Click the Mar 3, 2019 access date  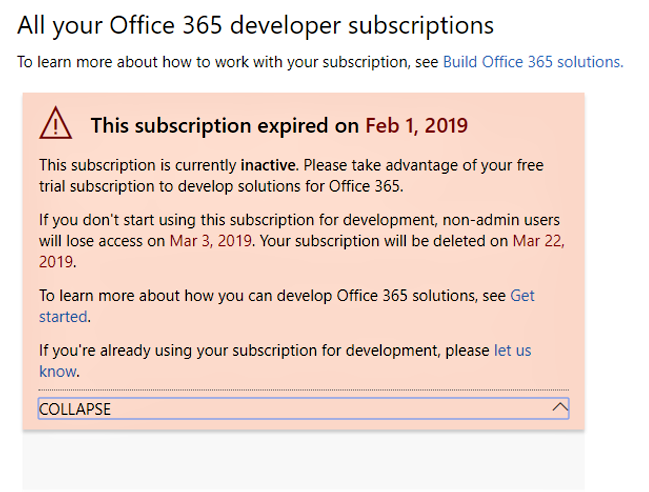211,241
